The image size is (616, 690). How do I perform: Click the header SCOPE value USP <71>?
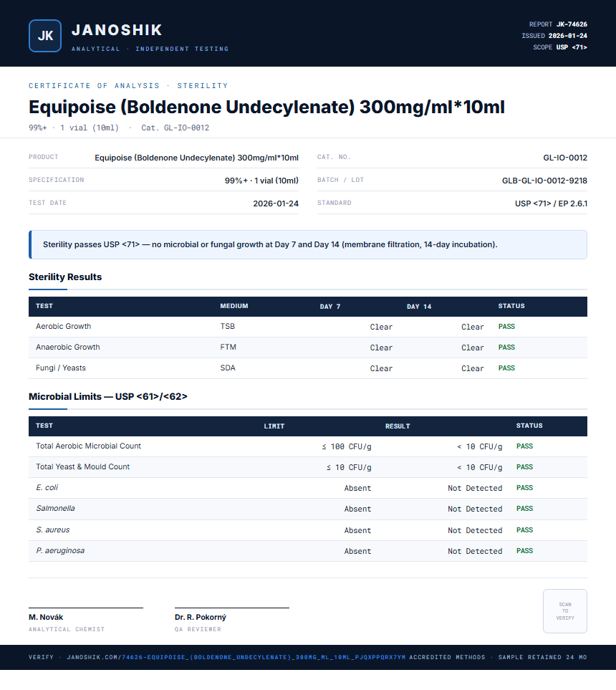click(572, 47)
